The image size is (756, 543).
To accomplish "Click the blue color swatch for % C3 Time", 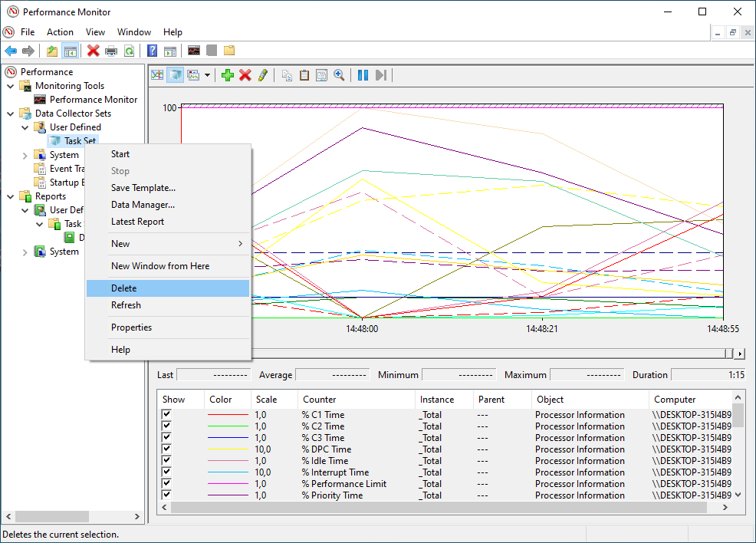I will click(227, 437).
